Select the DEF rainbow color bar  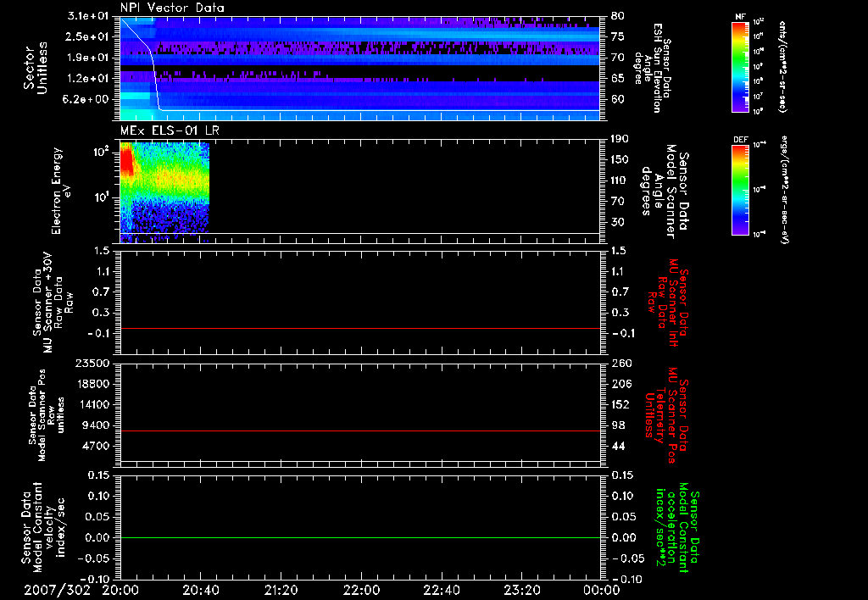click(x=741, y=190)
